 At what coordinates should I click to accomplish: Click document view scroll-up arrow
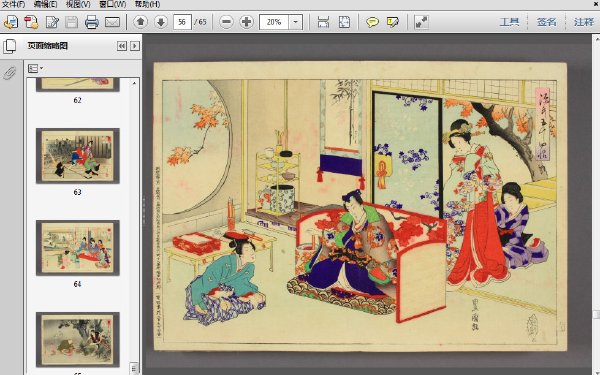tap(596, 39)
